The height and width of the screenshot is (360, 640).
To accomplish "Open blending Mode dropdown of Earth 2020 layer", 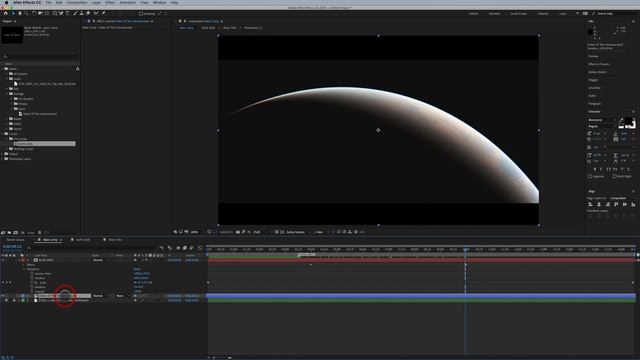I will tap(100, 260).
